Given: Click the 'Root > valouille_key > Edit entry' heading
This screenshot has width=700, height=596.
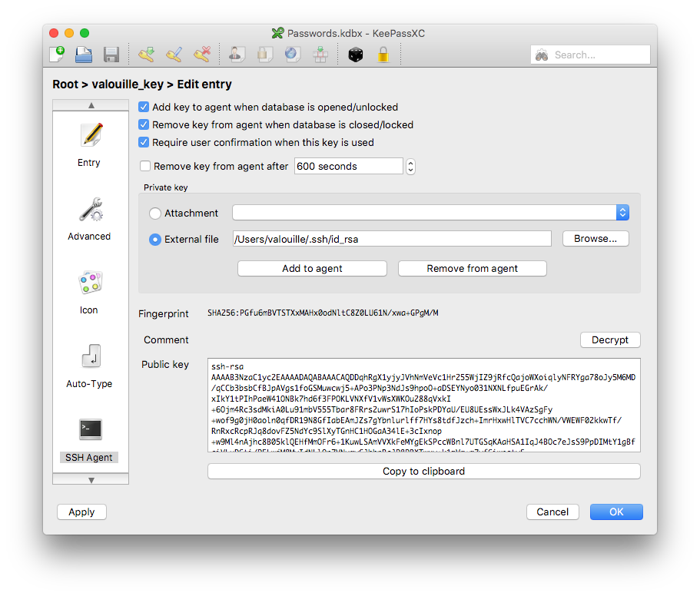Looking at the screenshot, I should [142, 84].
